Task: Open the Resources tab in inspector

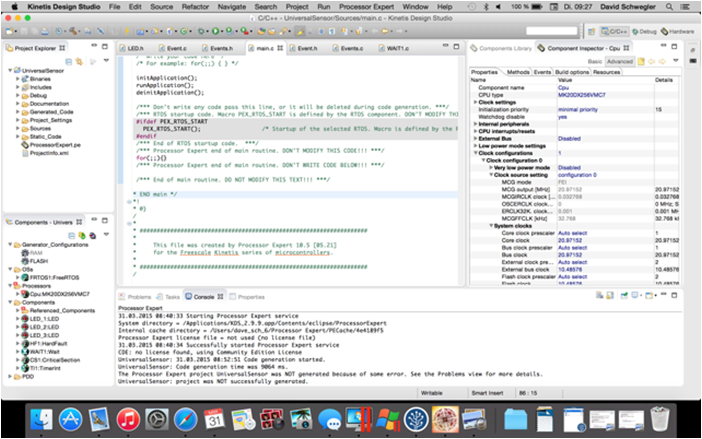Action: click(x=607, y=72)
